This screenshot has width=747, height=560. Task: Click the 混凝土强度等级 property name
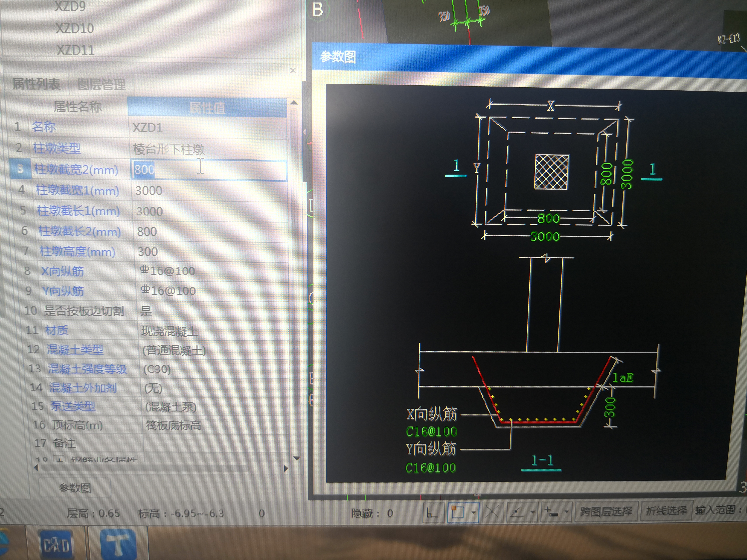pos(87,369)
